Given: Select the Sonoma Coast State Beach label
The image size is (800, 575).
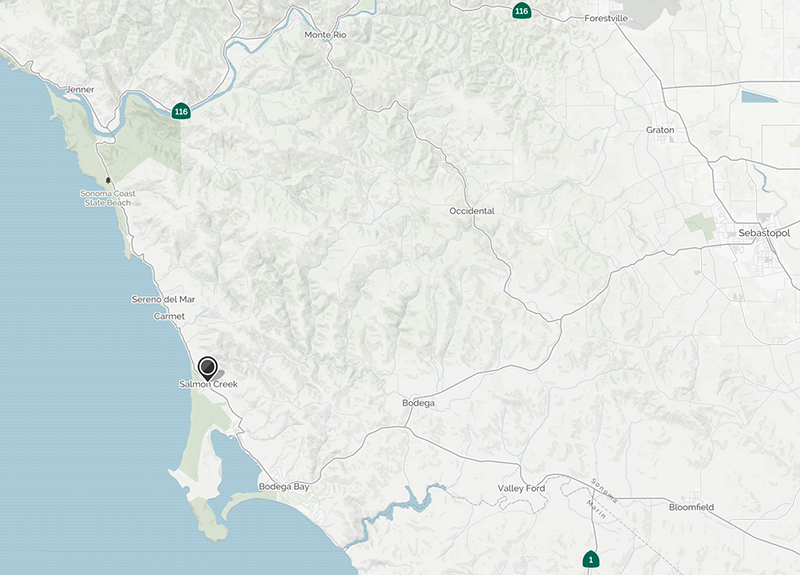Looking at the screenshot, I should [108, 198].
